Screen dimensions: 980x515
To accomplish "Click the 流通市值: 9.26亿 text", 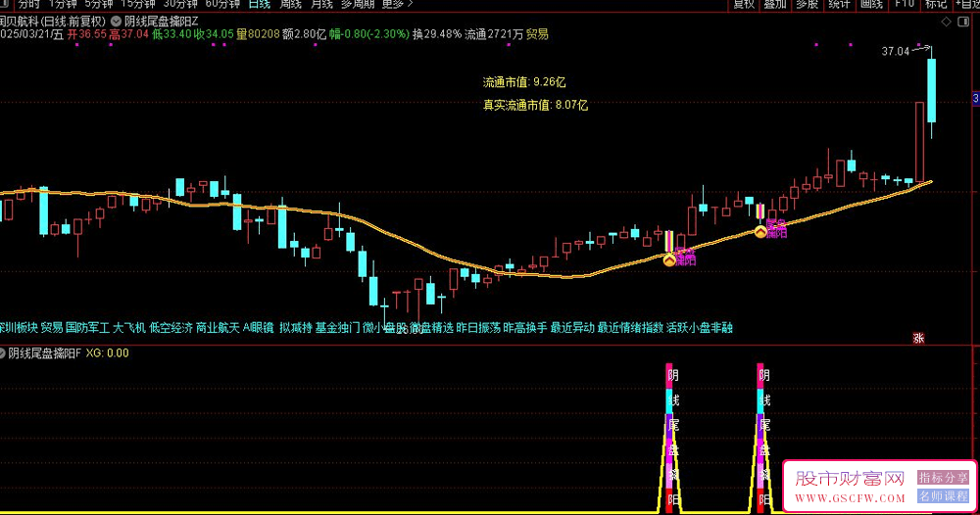I will pos(523,82).
